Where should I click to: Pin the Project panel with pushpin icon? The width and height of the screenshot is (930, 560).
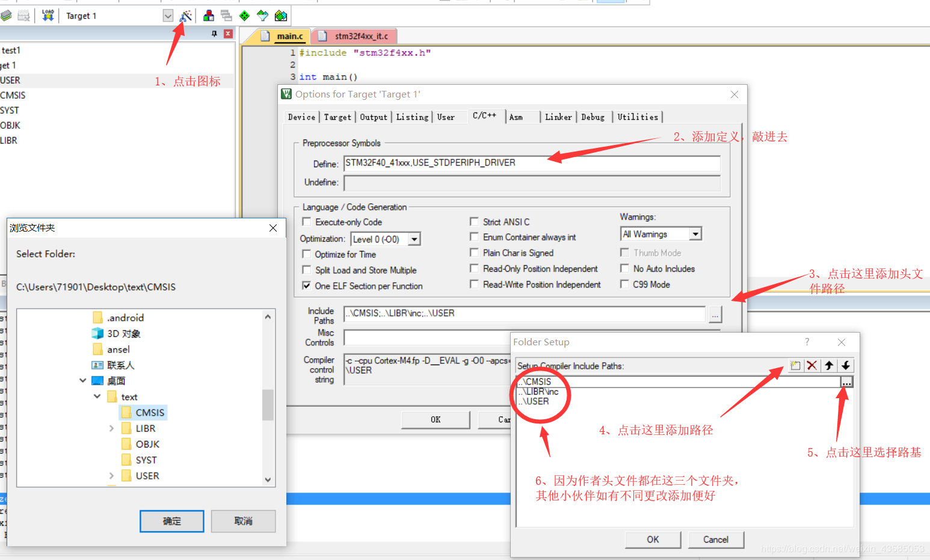[214, 34]
